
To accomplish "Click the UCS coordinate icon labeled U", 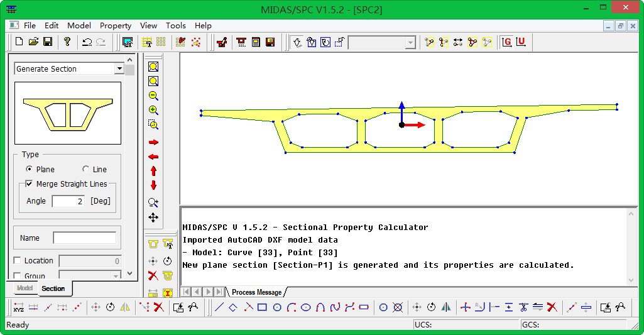I will [521, 42].
